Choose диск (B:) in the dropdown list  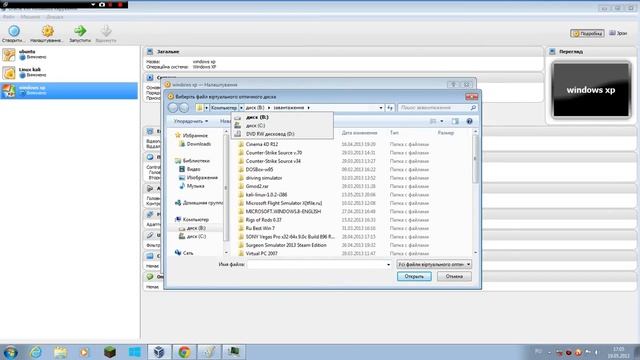pyautogui.click(x=282, y=117)
